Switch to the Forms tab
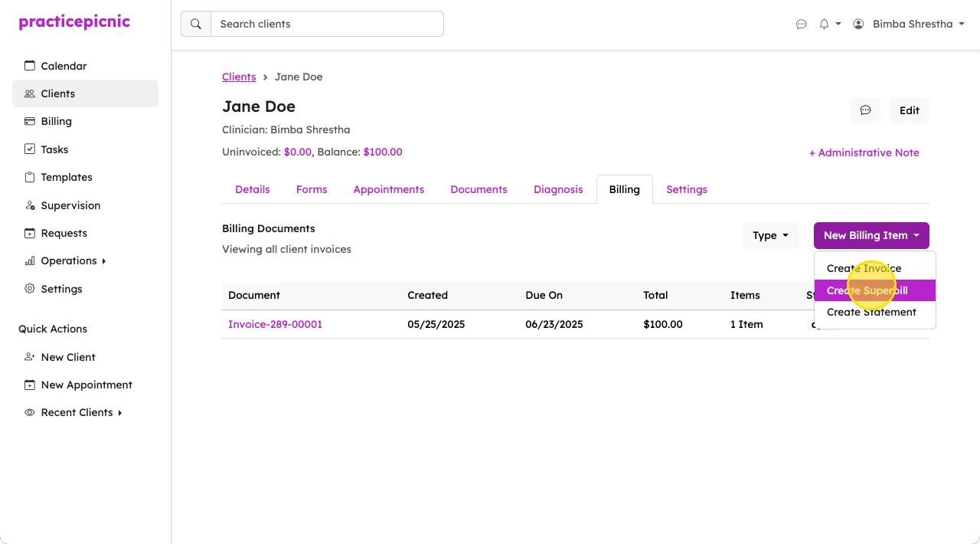Screen dimensions: 980x544 (312, 189)
